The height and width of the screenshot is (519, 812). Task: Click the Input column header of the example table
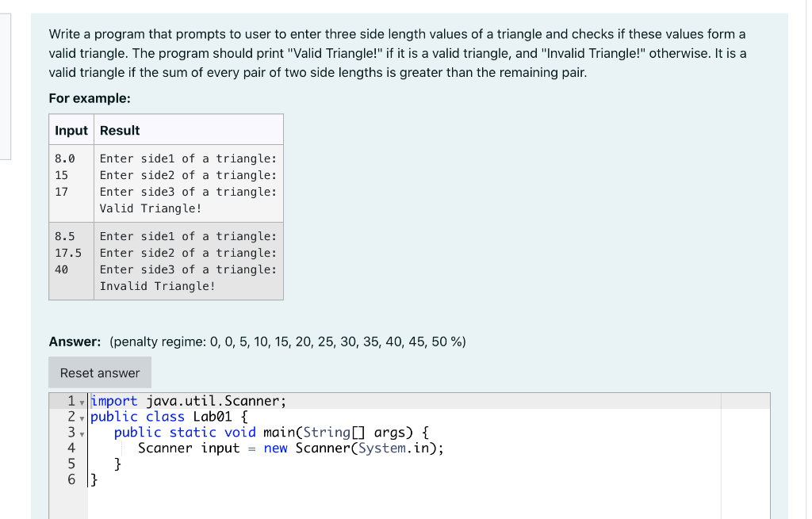pyautogui.click(x=71, y=130)
